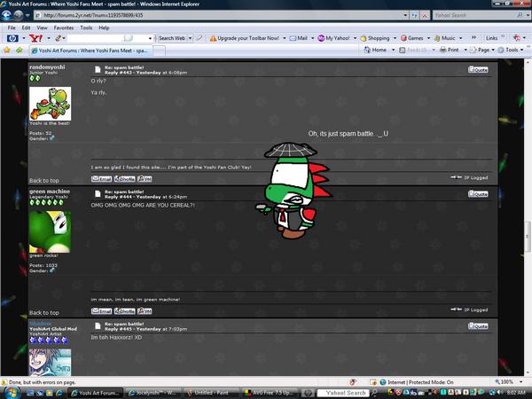Click Upgrade your Toolbar Now! warning button
This screenshot has width=532, height=399.
point(245,38)
